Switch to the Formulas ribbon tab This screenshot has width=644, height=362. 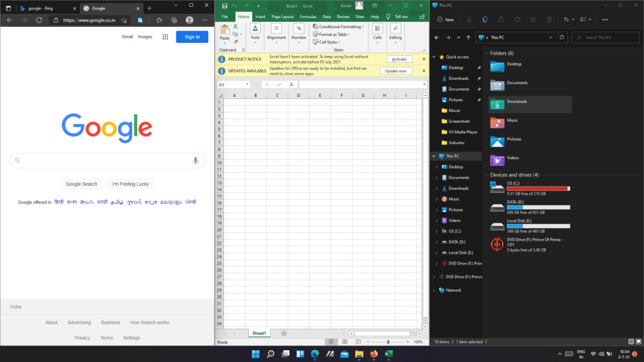(x=308, y=17)
